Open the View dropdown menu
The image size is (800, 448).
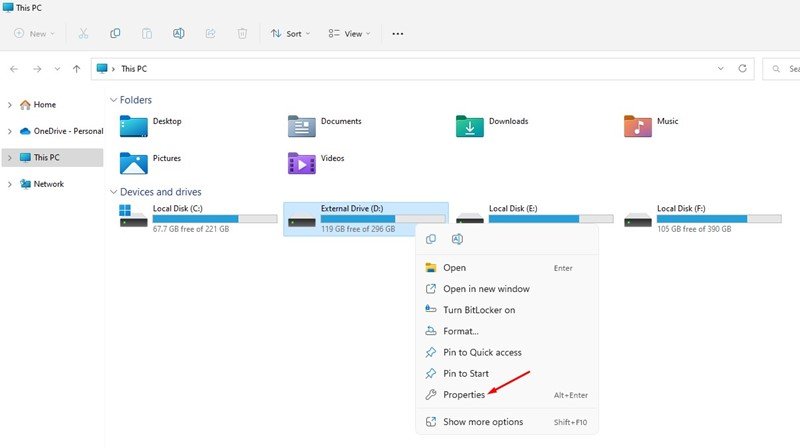click(348, 33)
